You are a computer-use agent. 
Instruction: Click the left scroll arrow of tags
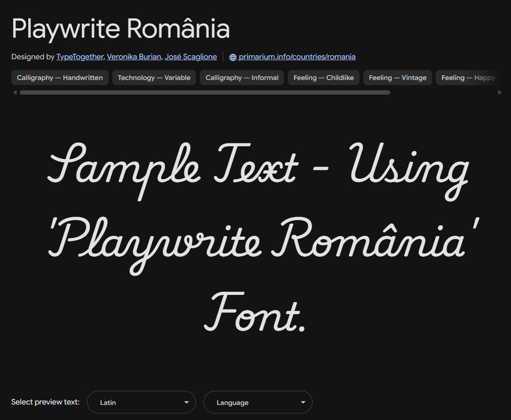15,93
